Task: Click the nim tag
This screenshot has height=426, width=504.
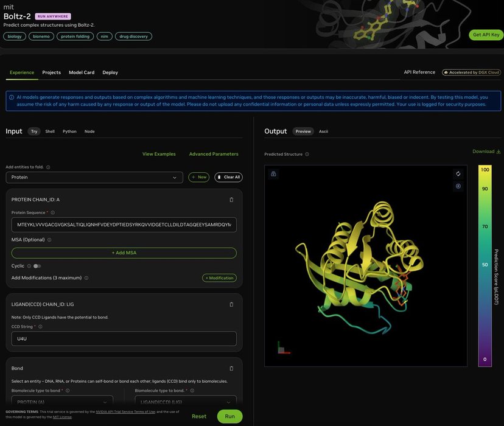Action: click(x=105, y=37)
